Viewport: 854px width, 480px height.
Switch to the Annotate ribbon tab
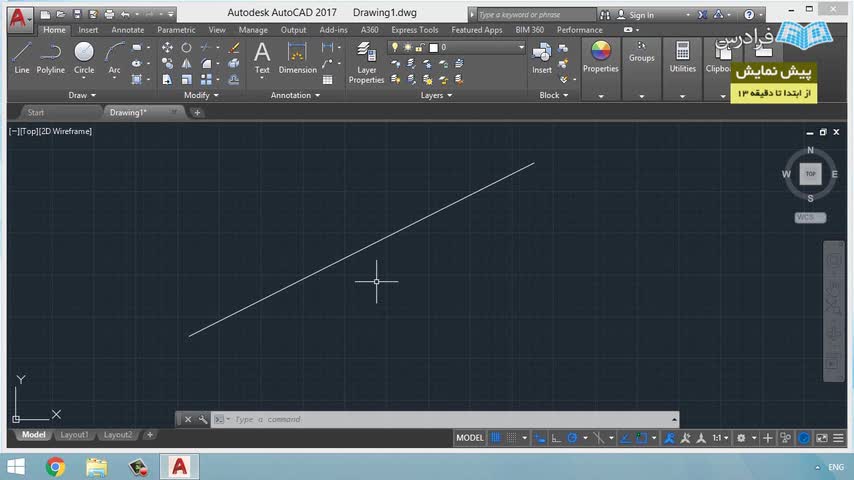(x=127, y=30)
